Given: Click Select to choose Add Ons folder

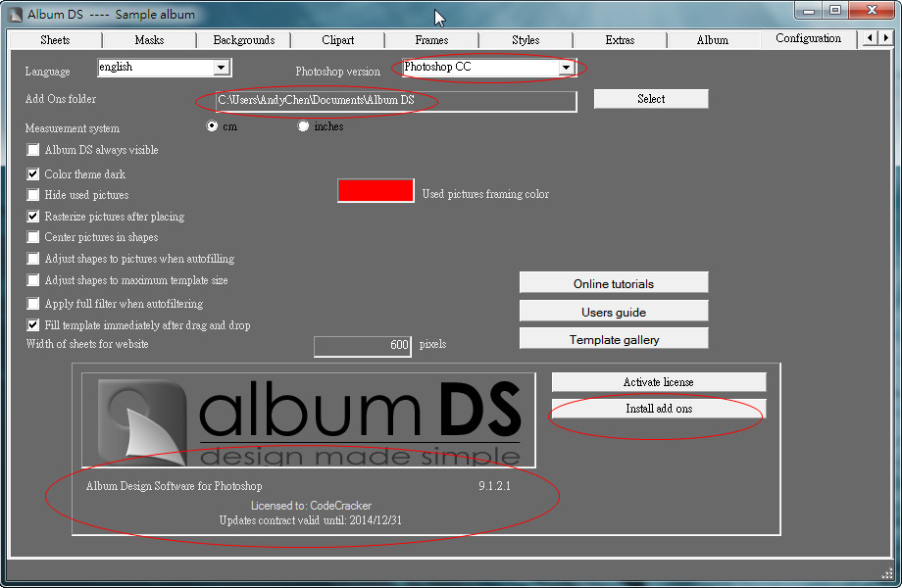Looking at the screenshot, I should click(651, 99).
